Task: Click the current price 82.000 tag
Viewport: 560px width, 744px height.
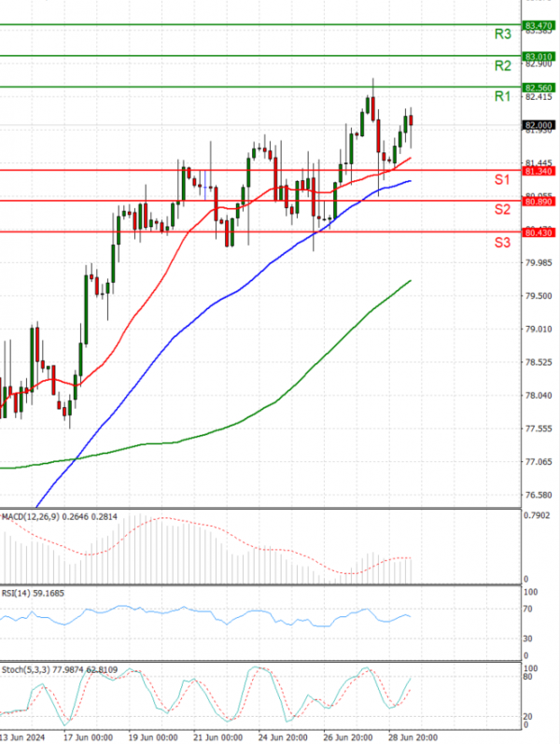Action: [539, 125]
